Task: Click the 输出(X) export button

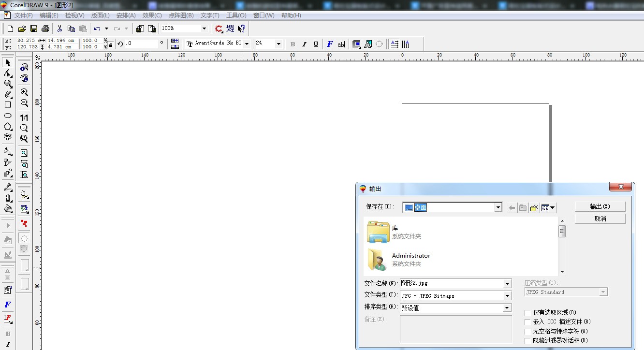Action: tap(600, 206)
